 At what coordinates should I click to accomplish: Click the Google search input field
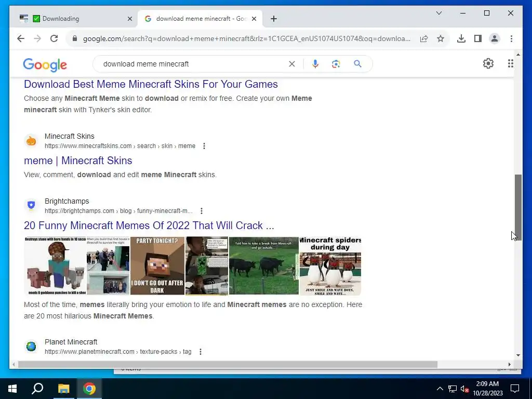(193, 64)
